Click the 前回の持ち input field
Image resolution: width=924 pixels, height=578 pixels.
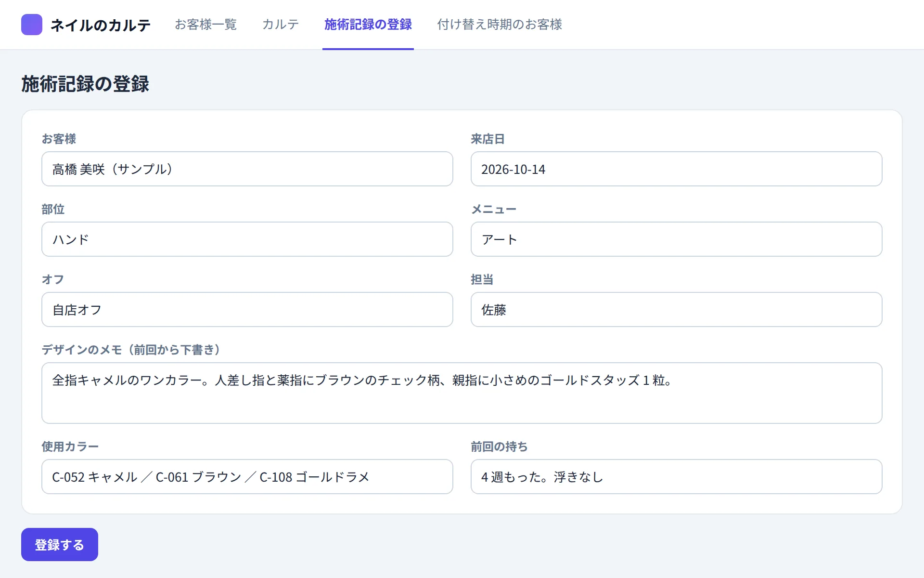coord(676,477)
